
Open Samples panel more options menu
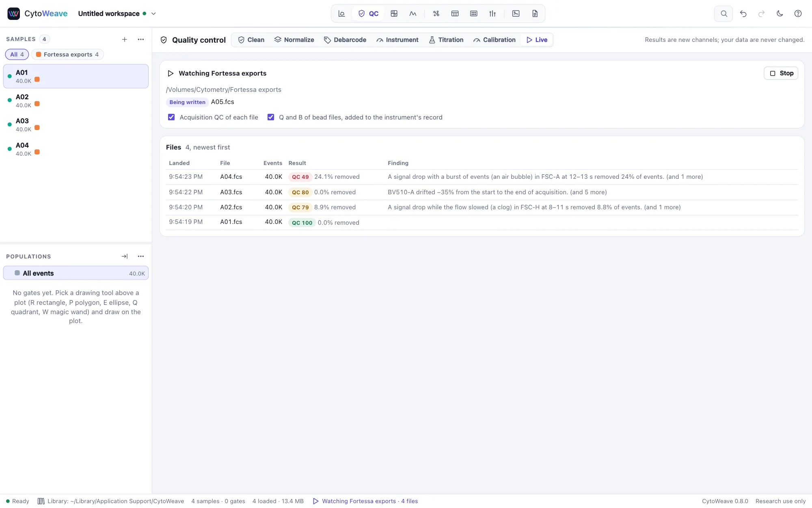141,39
